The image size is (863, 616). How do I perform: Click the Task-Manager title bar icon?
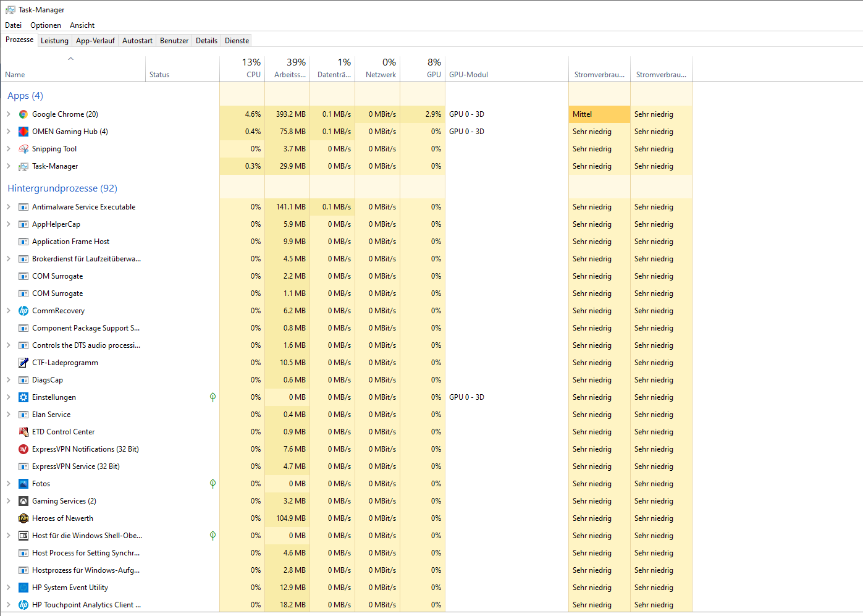coord(11,10)
